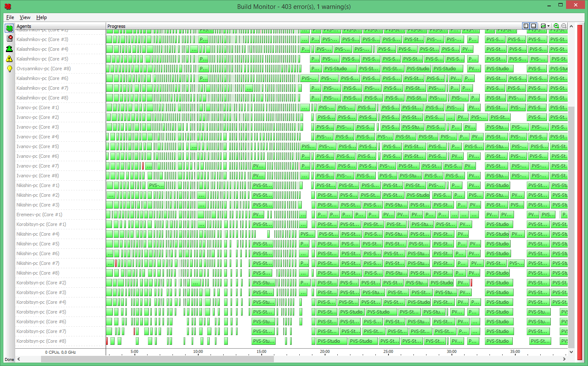Click the 'Done' status bar text
The width and height of the screenshot is (588, 366).
click(9, 359)
